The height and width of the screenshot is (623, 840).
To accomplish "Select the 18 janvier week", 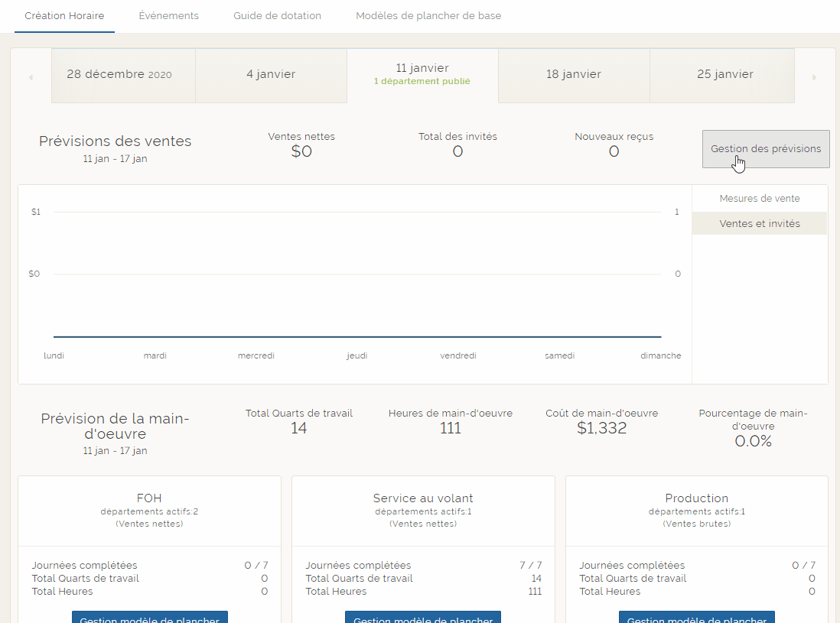I will pyautogui.click(x=574, y=75).
